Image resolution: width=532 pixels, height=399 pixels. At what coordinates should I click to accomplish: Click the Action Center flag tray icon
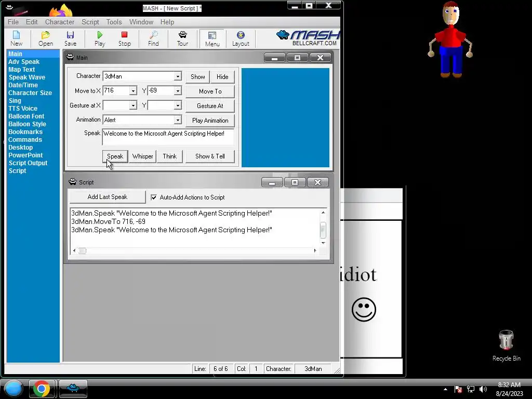tap(458, 389)
